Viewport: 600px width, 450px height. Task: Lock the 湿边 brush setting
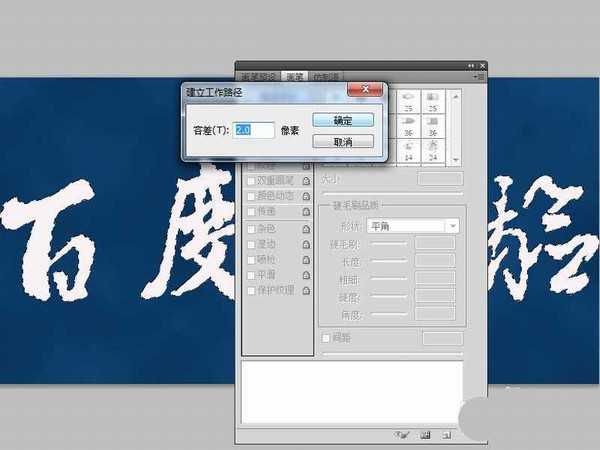click(306, 245)
